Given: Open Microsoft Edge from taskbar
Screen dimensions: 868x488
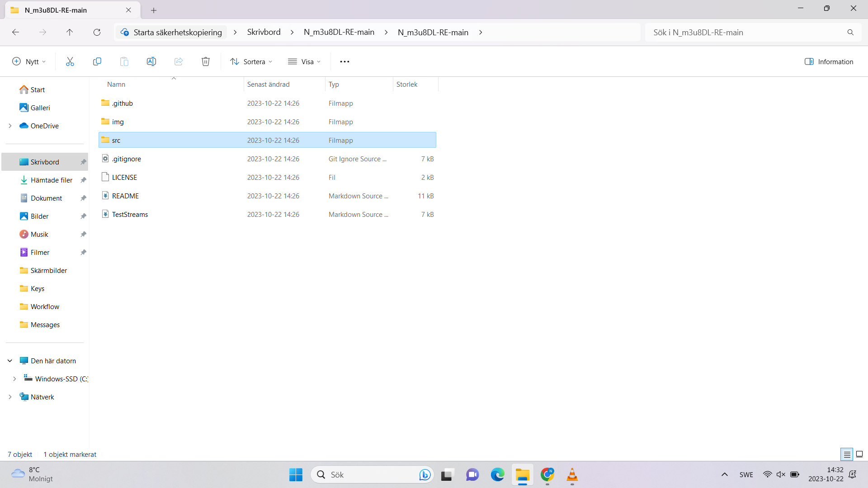Looking at the screenshot, I should click(x=497, y=474).
